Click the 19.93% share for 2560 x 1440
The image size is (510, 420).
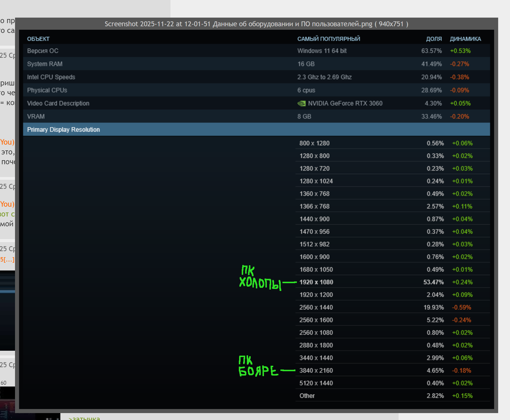click(x=433, y=307)
